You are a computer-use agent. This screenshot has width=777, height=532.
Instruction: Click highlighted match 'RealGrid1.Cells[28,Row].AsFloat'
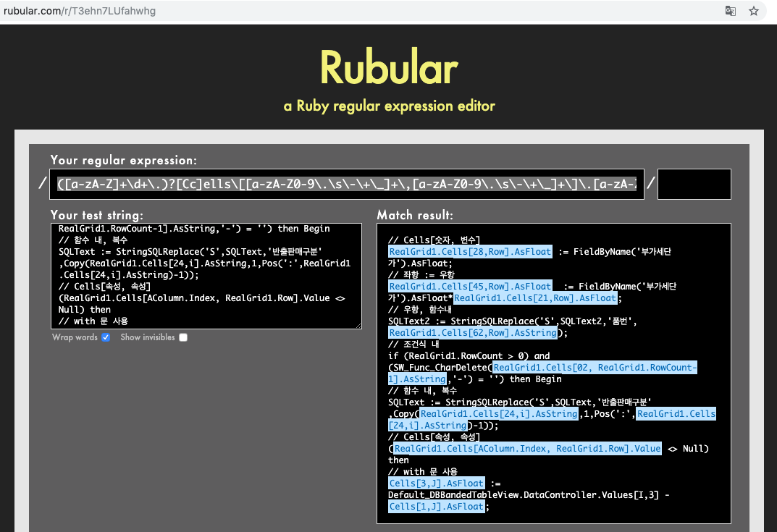point(470,252)
